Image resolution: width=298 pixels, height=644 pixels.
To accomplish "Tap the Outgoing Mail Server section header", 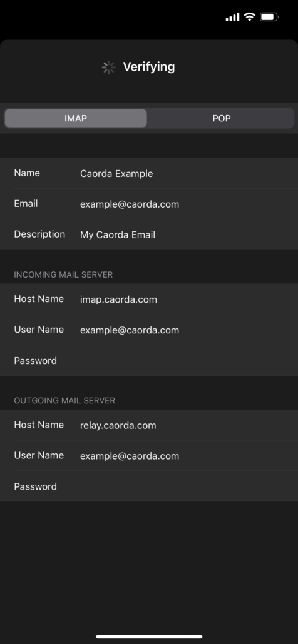I will tap(64, 400).
